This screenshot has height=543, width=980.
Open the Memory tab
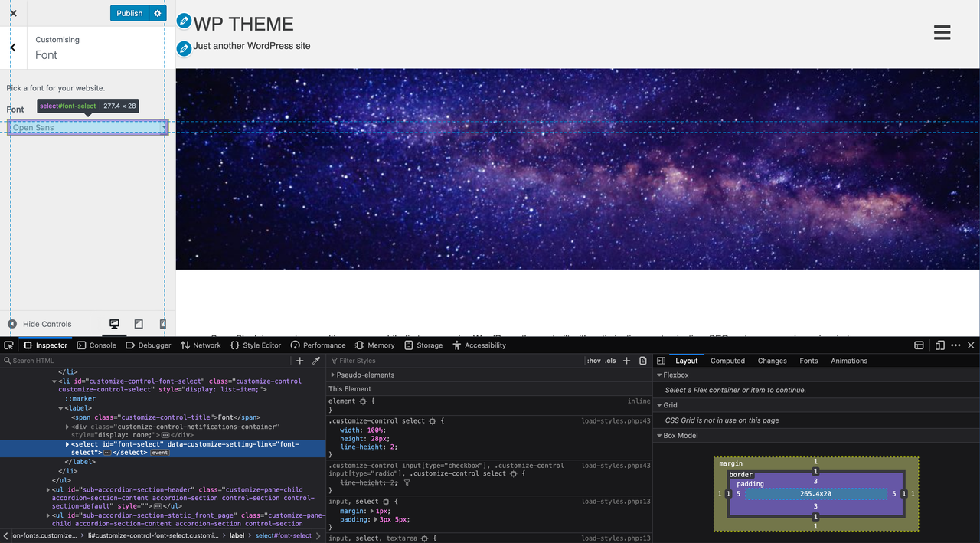point(374,345)
